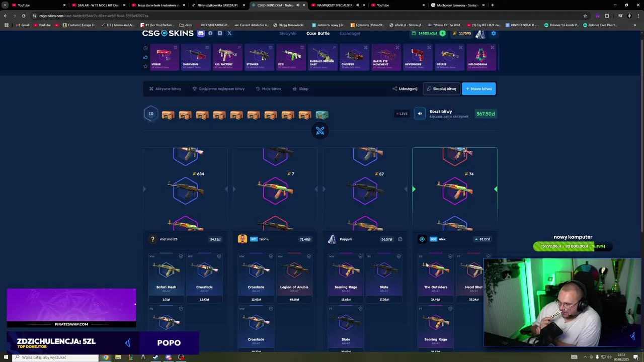Click shield check on top Searing Rage card
The height and width of the screenshot is (362, 644).
pos(360,256)
